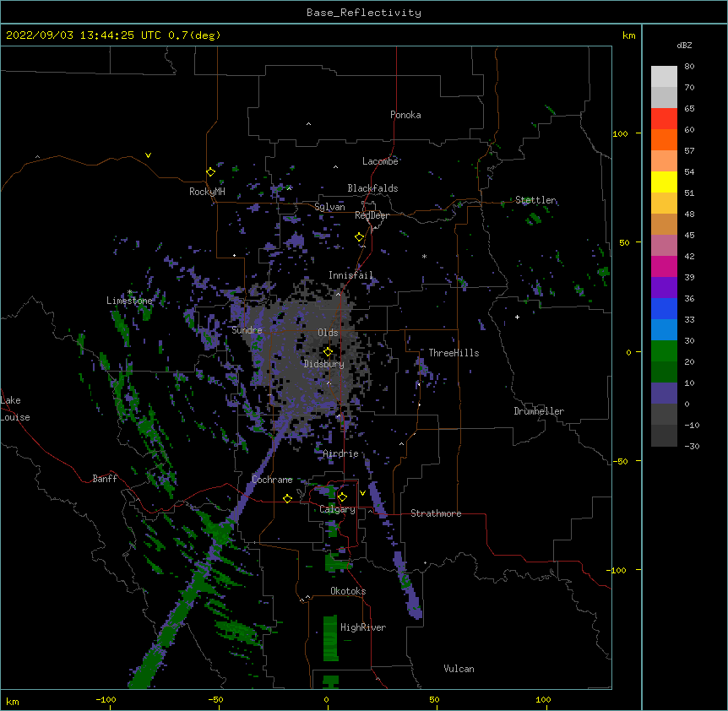Select the Olds city label
The width and height of the screenshot is (728, 711).
pos(328,333)
